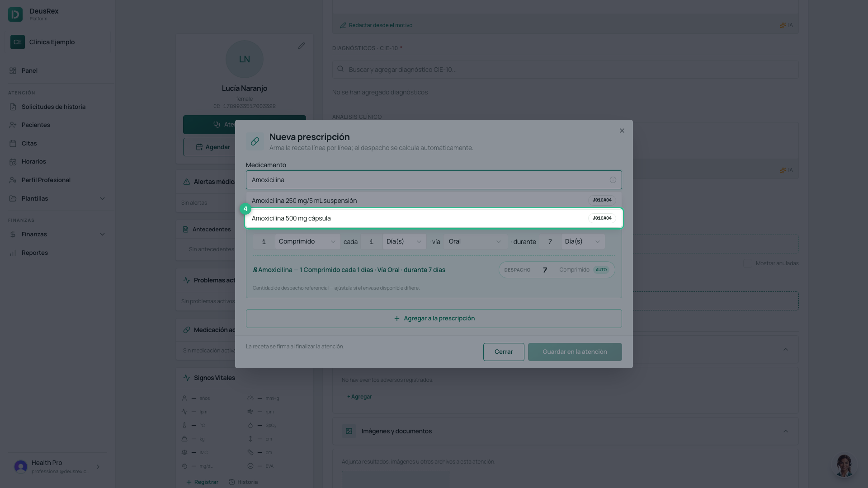Image resolution: width=868 pixels, height=488 pixels.
Task: Open assistant avatar chat bubble
Action: (x=844, y=465)
